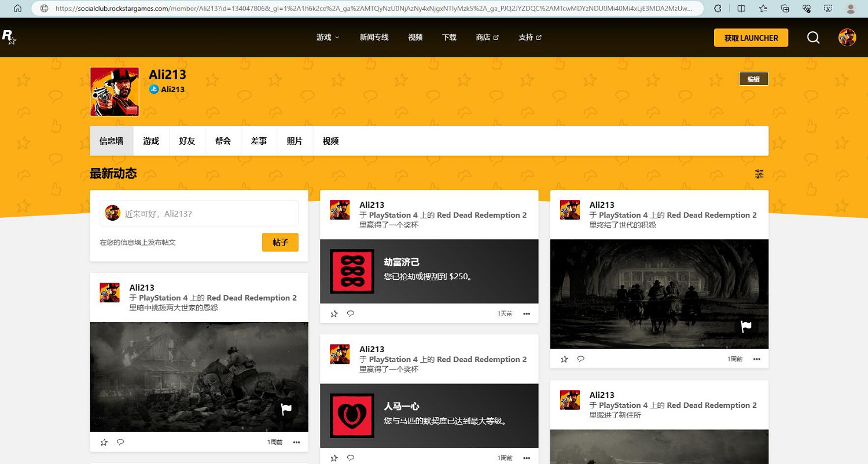Expand the 游戏 dropdown in the navbar
The width and height of the screenshot is (868, 464).
coord(328,37)
